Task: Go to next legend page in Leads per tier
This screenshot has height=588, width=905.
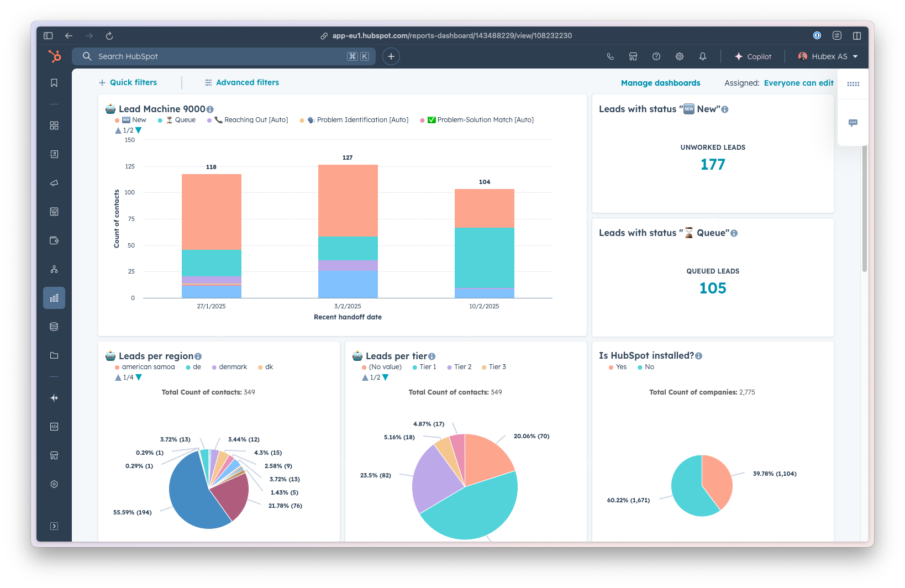Action: (386, 377)
